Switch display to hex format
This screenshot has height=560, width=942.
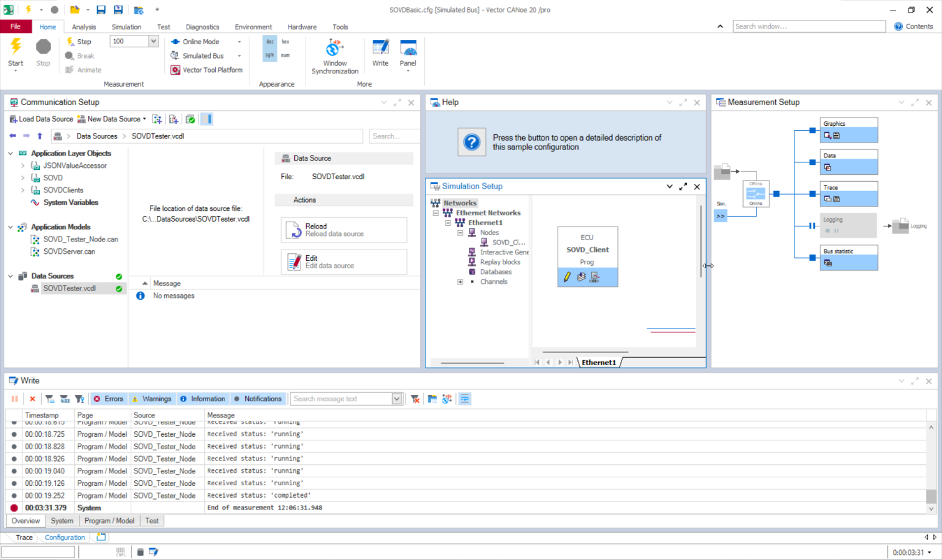[x=286, y=42]
